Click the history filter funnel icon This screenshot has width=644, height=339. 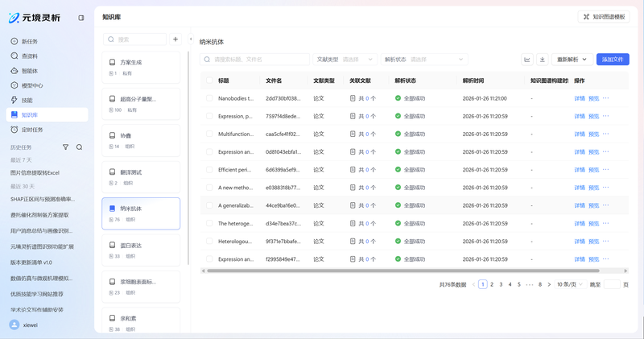click(x=65, y=147)
